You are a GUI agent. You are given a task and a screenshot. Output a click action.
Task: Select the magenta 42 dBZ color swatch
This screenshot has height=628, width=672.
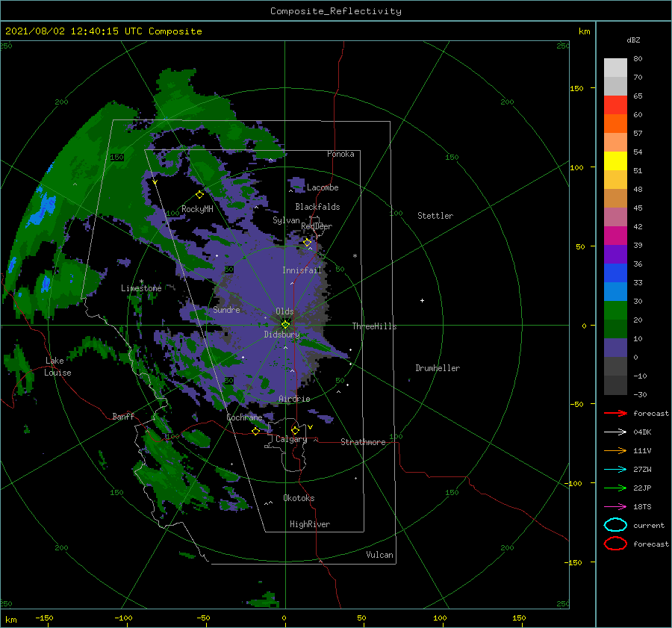[615, 235]
